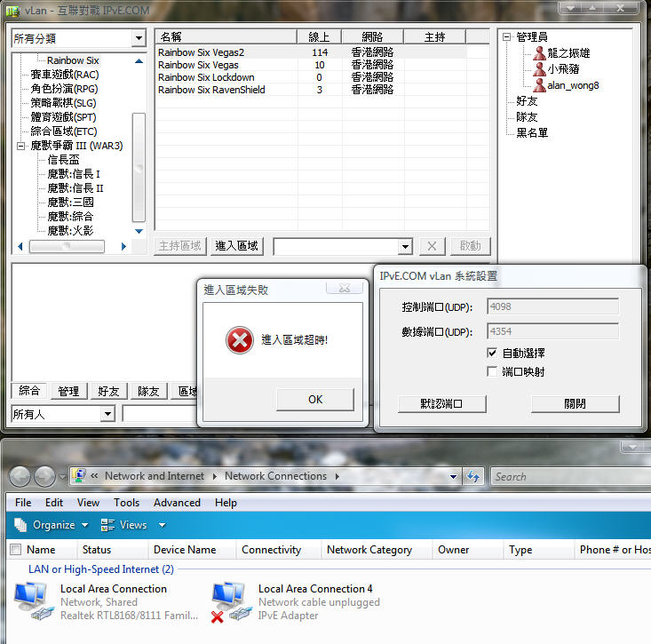651x644 pixels.
Task: Click the category tree vertical scrollbar thumb
Action: tap(139, 167)
